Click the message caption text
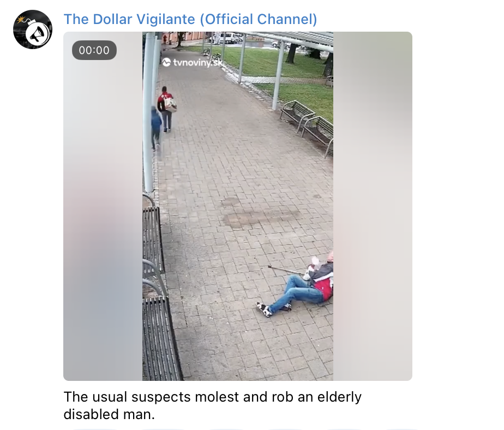 [x=213, y=405]
